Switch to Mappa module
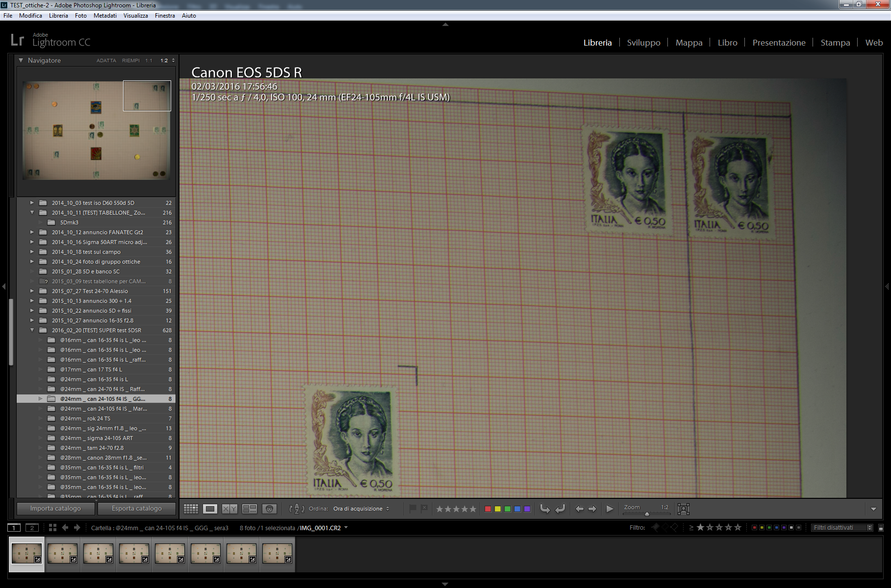The height and width of the screenshot is (588, 891). [x=688, y=43]
